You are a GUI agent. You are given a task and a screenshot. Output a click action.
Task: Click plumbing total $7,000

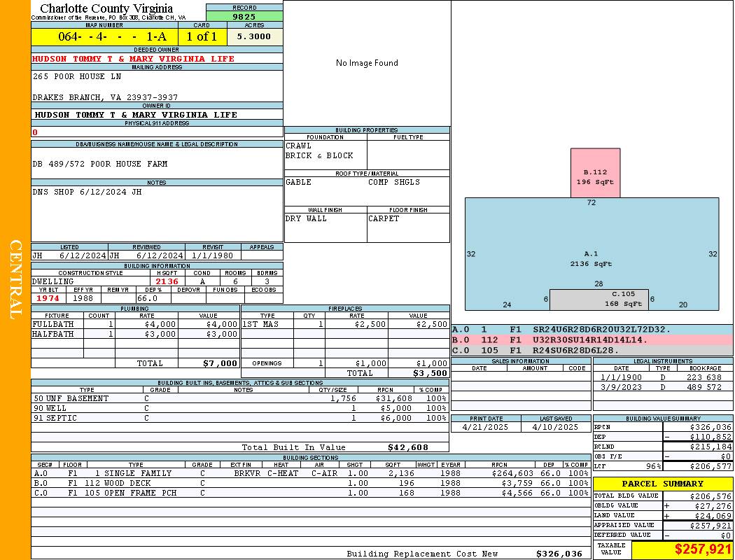click(220, 363)
